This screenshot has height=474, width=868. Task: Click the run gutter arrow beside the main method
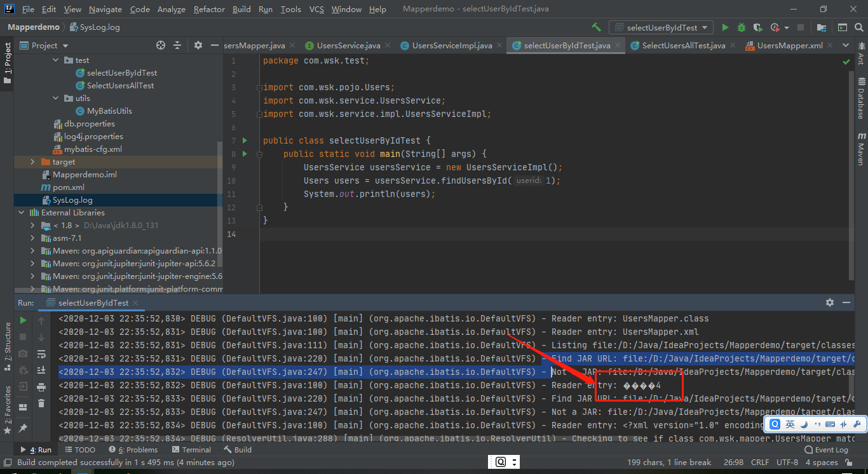[x=245, y=154]
